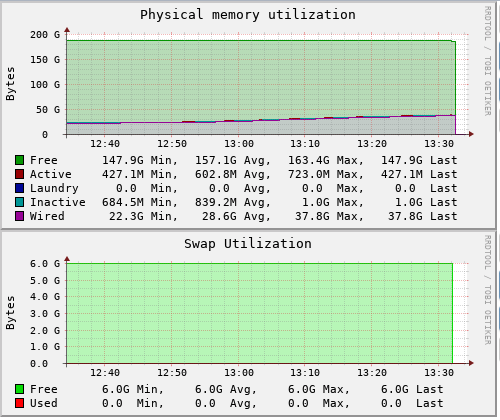
Task: Click the '150 G' y-axis label on memory graph
Action: [x=45, y=59]
